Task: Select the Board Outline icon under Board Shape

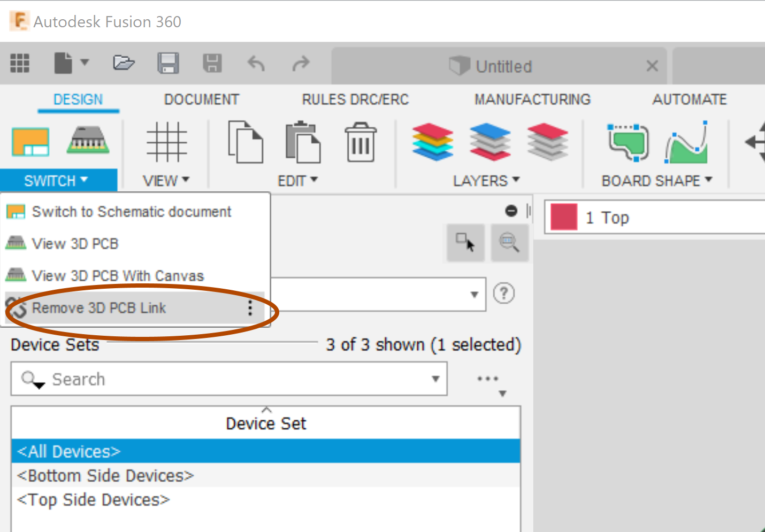Action: point(628,141)
